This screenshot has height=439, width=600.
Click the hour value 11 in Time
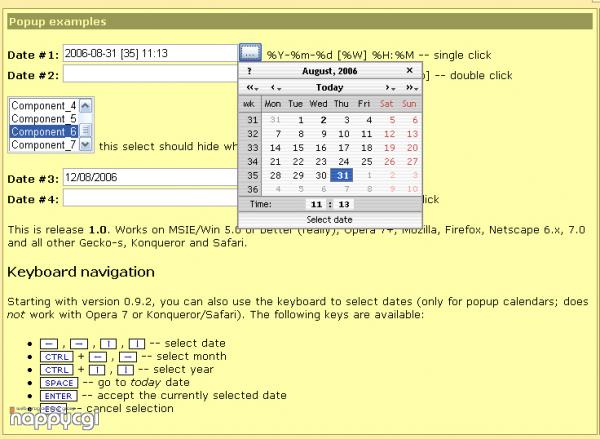click(318, 204)
